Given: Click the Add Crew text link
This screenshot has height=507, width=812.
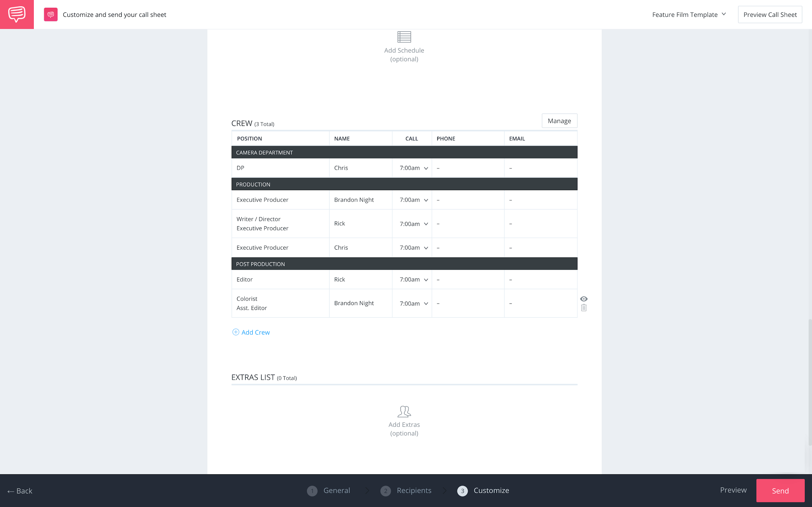Looking at the screenshot, I should point(255,332).
